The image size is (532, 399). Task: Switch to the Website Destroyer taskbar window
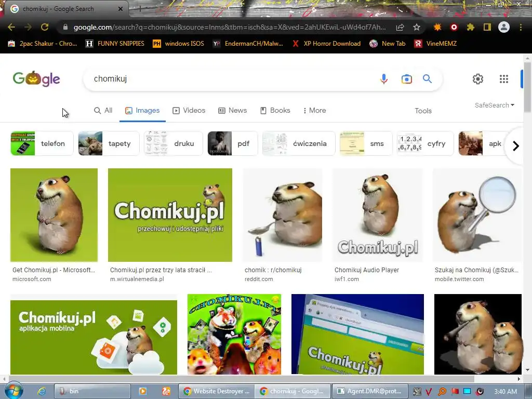pos(216,391)
